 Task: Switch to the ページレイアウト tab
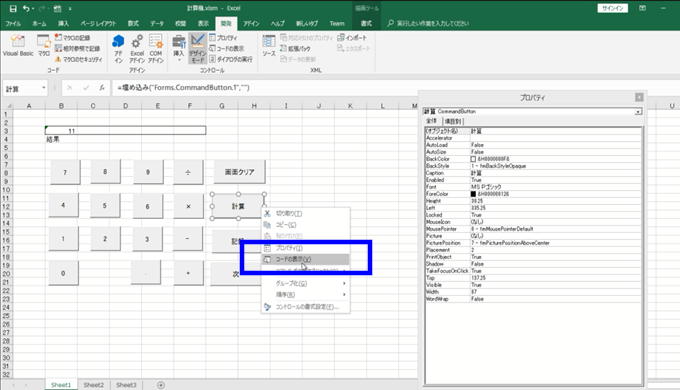[x=98, y=23]
